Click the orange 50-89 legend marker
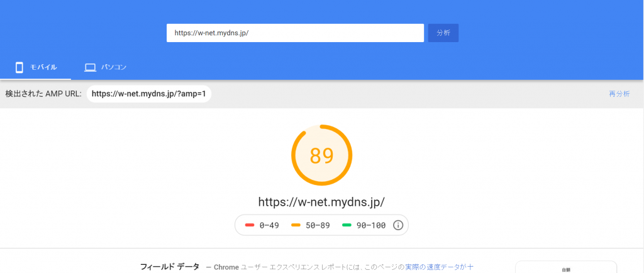The height and width of the screenshot is (273, 644). coord(296,225)
